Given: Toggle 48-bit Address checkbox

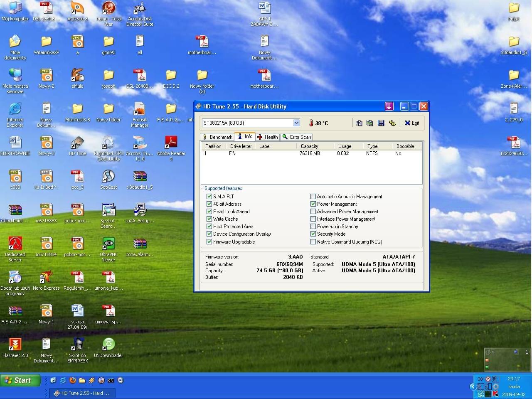Looking at the screenshot, I should 209,204.
